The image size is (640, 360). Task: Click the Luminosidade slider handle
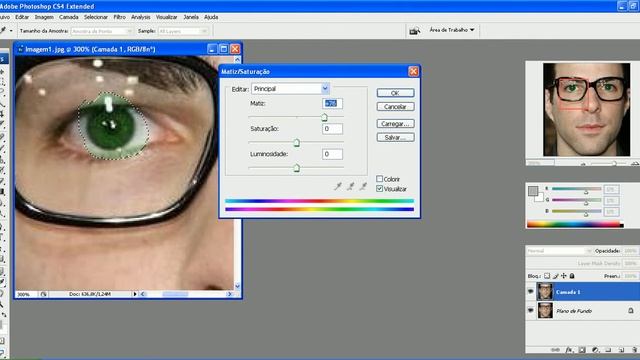pyautogui.click(x=297, y=168)
